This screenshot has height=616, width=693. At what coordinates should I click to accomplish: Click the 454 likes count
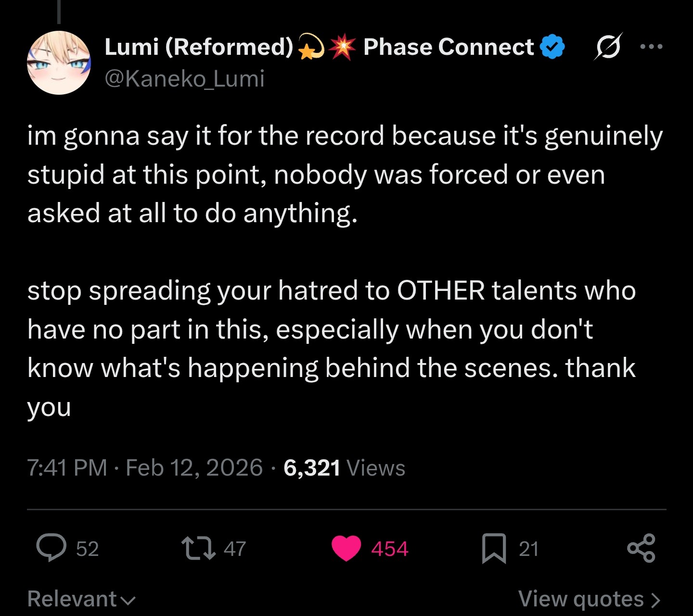pos(389,549)
